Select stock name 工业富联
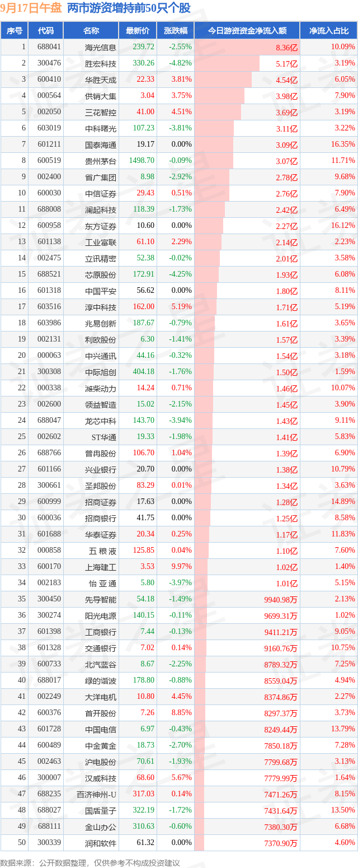Viewport: 358px width, 868px height. point(101,242)
